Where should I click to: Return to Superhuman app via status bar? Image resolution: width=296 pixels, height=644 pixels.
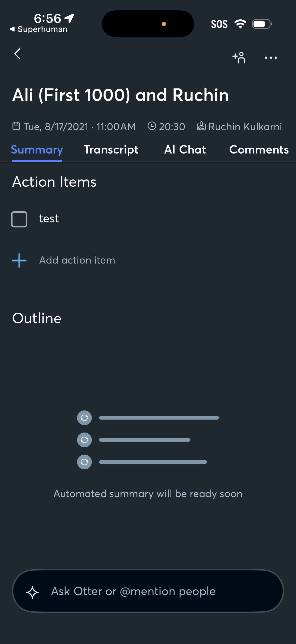tap(39, 29)
